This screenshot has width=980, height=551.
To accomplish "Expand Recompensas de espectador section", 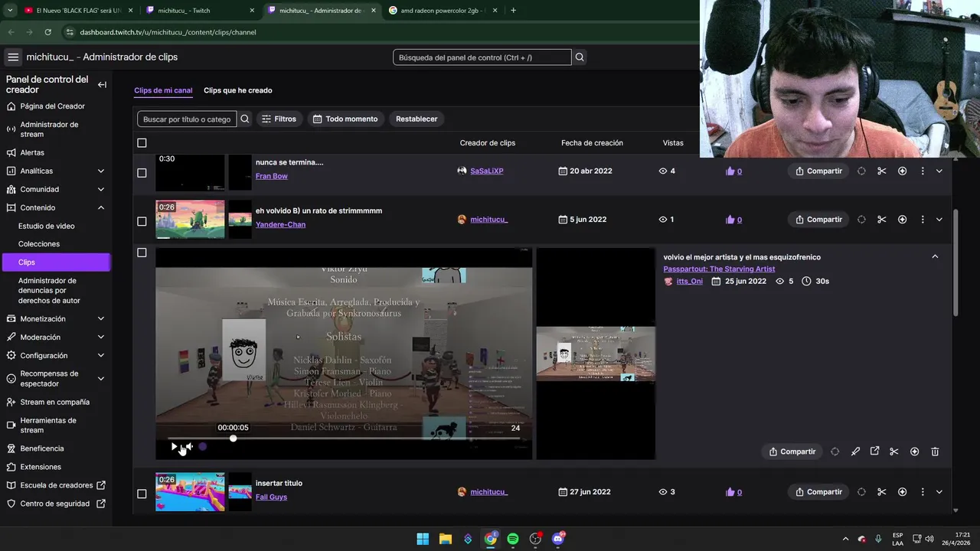I will pyautogui.click(x=100, y=379).
